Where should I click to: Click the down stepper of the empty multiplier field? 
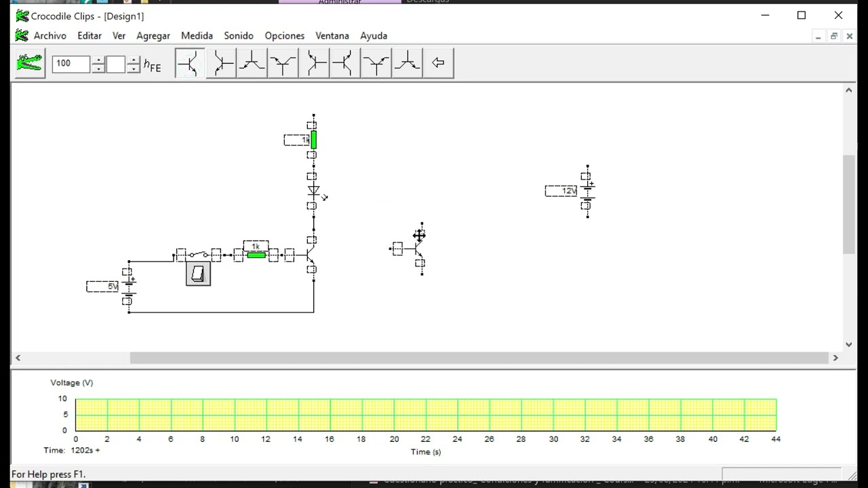coord(134,68)
